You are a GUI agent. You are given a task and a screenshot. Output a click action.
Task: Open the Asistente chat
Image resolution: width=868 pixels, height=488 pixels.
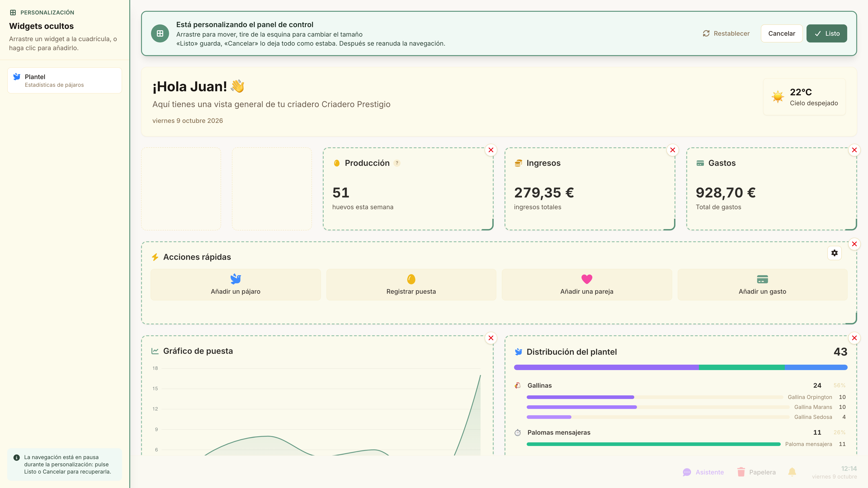(x=703, y=472)
